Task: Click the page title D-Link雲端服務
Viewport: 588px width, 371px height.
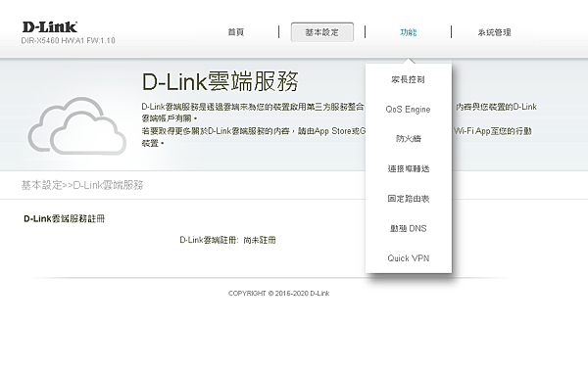Action: pyautogui.click(x=220, y=81)
